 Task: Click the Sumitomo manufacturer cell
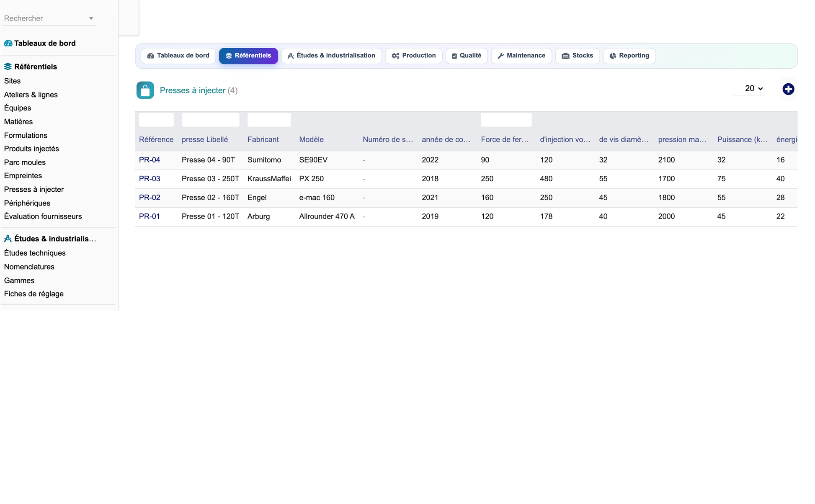[264, 160]
